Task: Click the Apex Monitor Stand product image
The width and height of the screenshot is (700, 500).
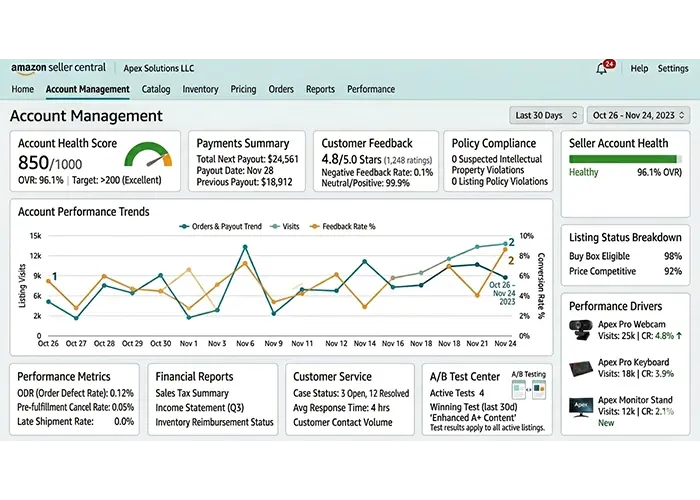Action: pos(581,407)
